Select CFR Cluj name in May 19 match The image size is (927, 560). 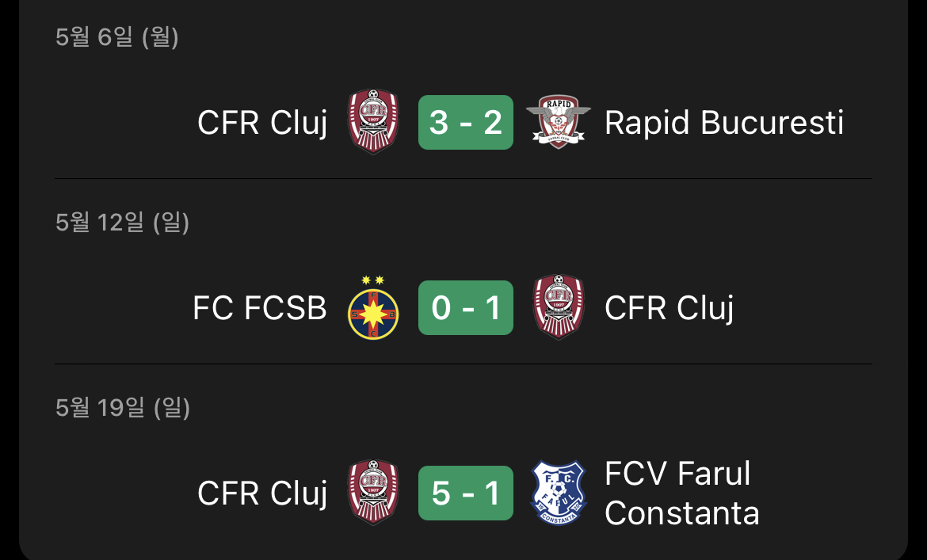(262, 493)
